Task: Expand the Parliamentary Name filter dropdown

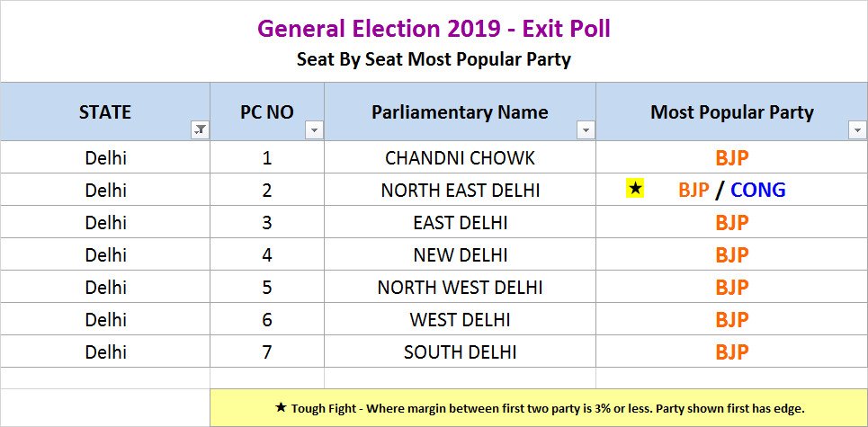Action: point(586,130)
